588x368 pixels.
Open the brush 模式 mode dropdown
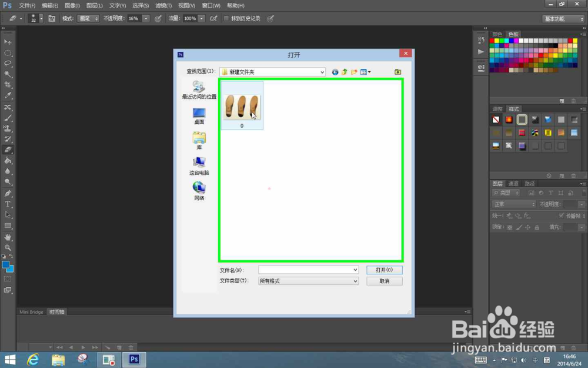point(87,18)
